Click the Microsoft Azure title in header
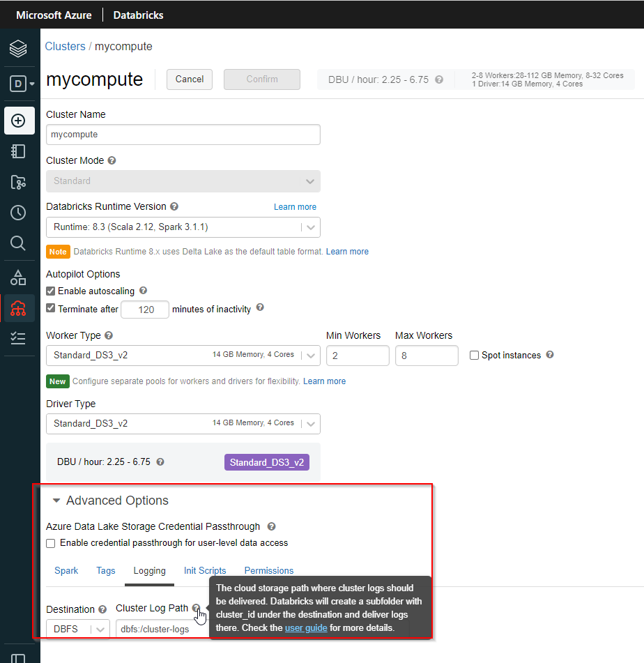The height and width of the screenshot is (663, 644). [54, 15]
